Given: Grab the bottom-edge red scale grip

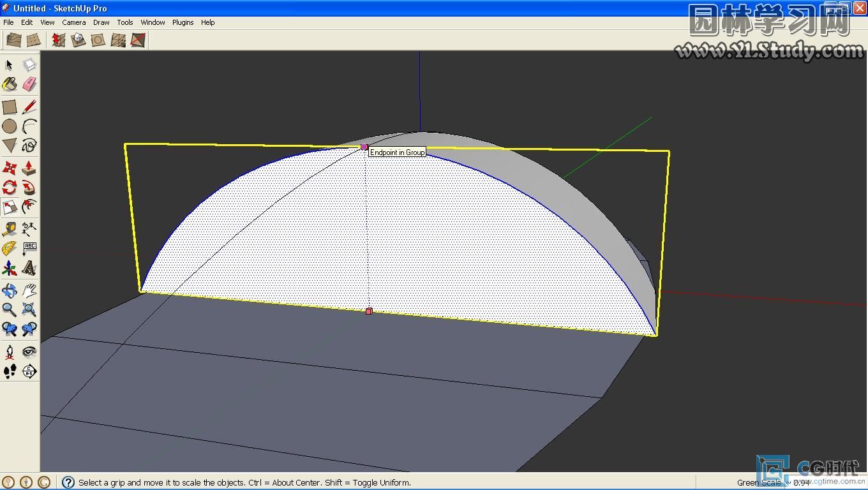Looking at the screenshot, I should pos(369,311).
